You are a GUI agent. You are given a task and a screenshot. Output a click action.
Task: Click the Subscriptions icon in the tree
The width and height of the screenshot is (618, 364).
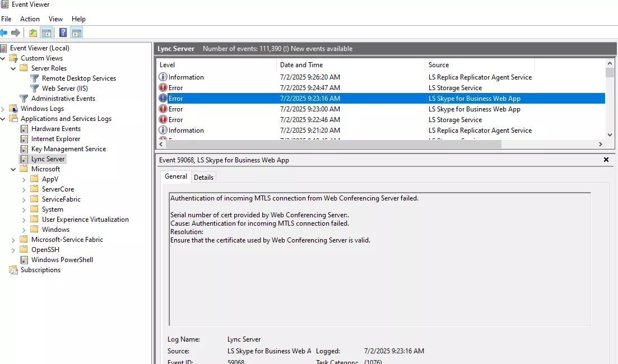pyautogui.click(x=14, y=270)
